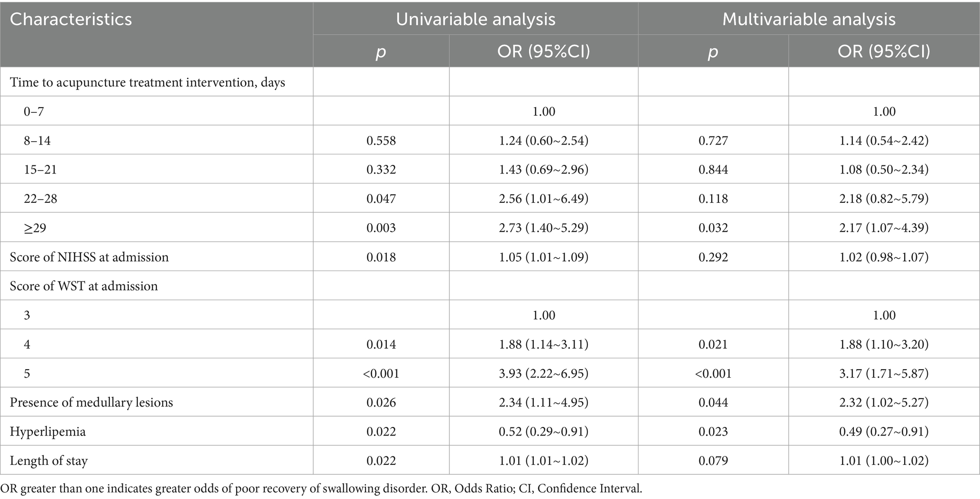Select the Multivariable analysis header
This screenshot has width=980, height=499.
tap(808, 19)
